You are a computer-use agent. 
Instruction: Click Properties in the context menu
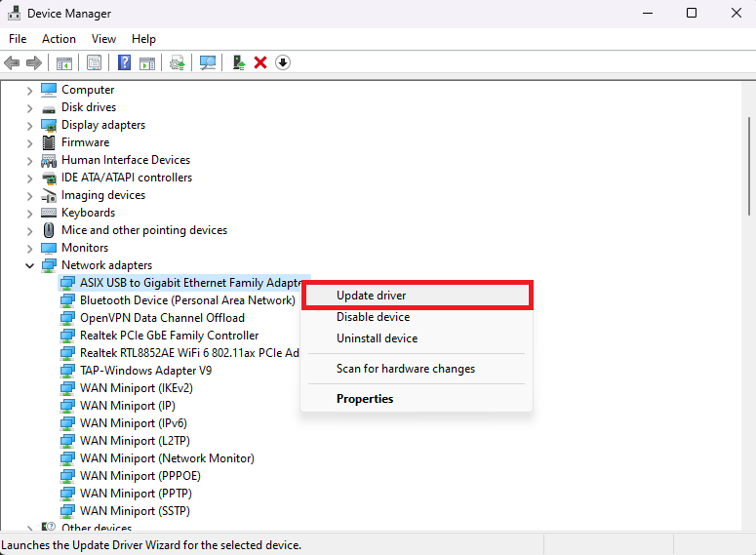pyautogui.click(x=365, y=399)
